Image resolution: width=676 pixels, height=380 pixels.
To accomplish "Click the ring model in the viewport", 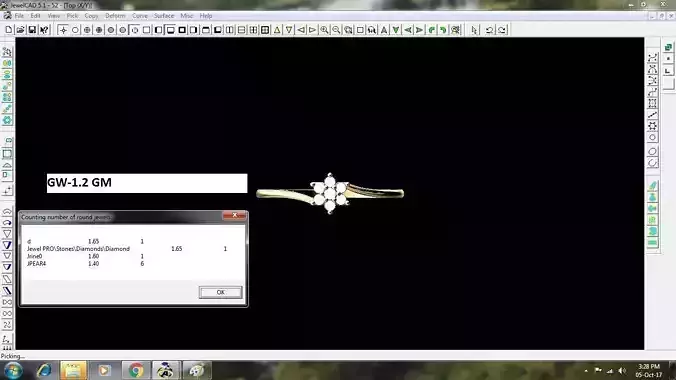I will [330, 193].
